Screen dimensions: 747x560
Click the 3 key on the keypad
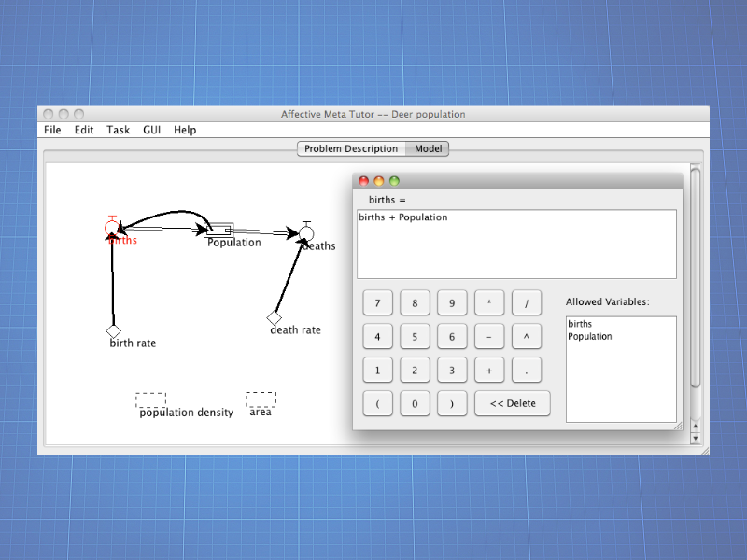tap(452, 370)
